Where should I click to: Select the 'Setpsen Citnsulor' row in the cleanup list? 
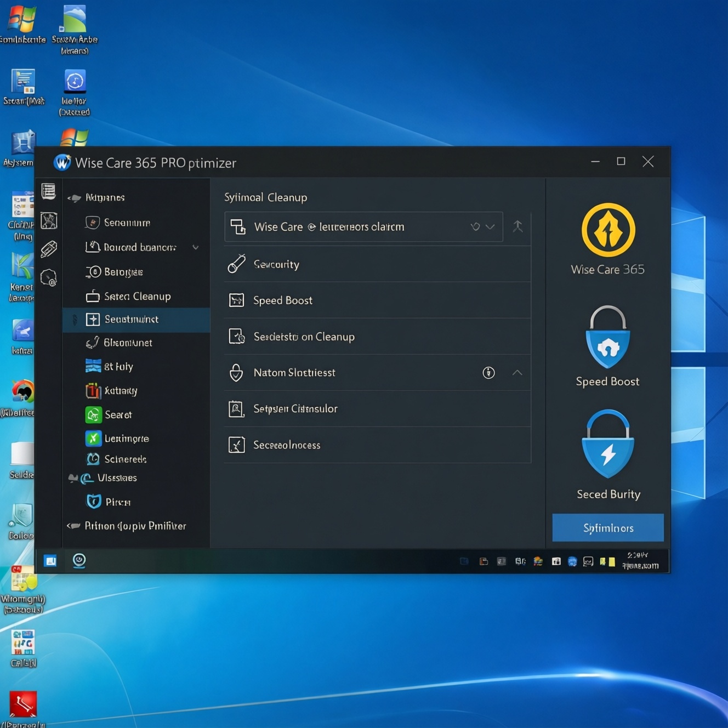click(x=377, y=409)
